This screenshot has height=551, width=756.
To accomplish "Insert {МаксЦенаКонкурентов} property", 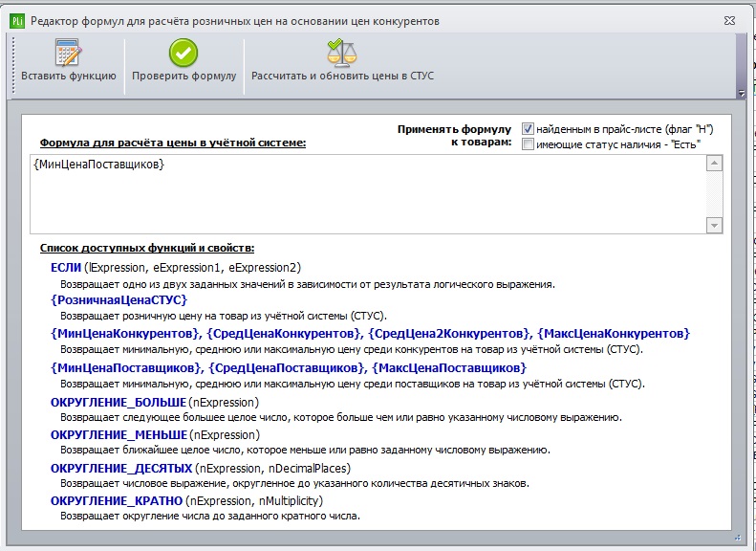I will [x=614, y=334].
